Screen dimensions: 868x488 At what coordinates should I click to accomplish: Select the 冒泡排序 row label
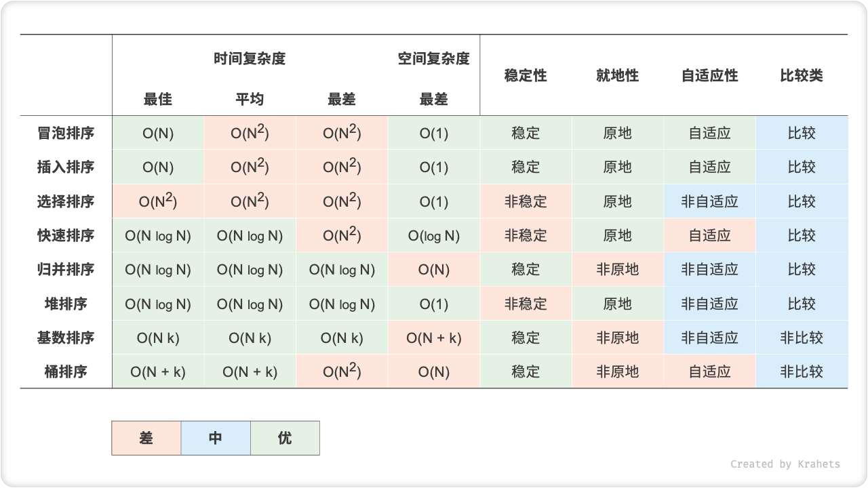point(65,133)
